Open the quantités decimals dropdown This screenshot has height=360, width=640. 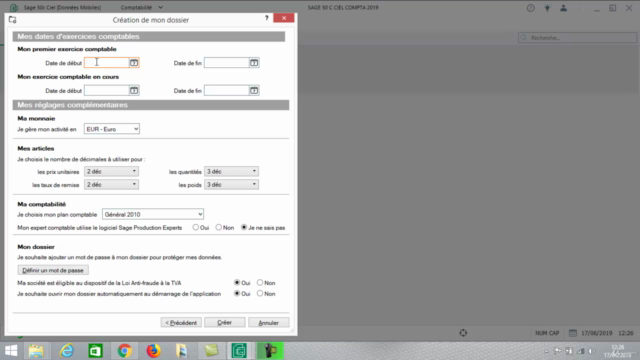(x=231, y=171)
